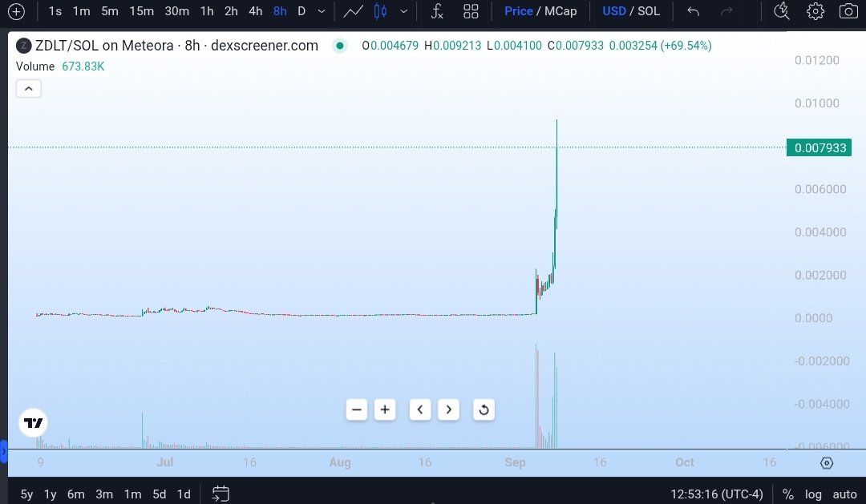Zoom in with the plus button
This screenshot has width=866, height=504.
point(385,409)
